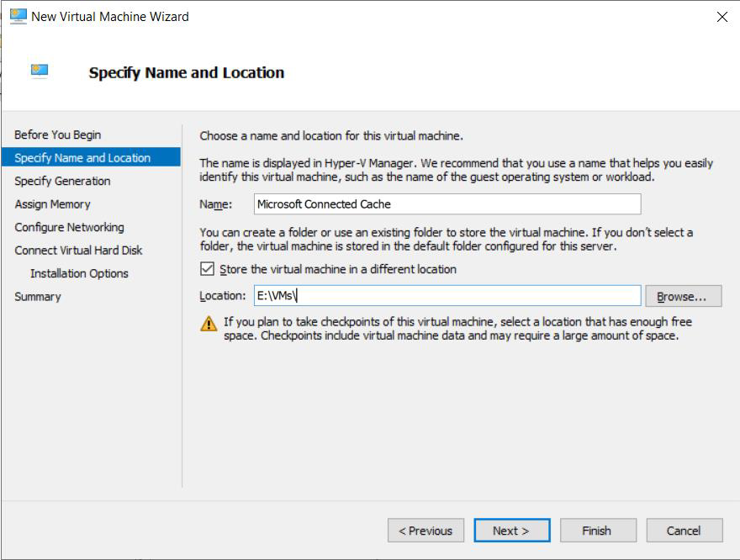Go to Specify Generation step

[62, 181]
